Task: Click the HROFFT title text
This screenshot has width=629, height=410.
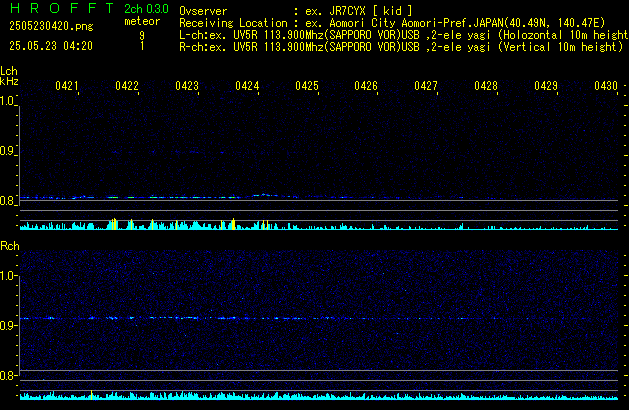Action: [62, 8]
